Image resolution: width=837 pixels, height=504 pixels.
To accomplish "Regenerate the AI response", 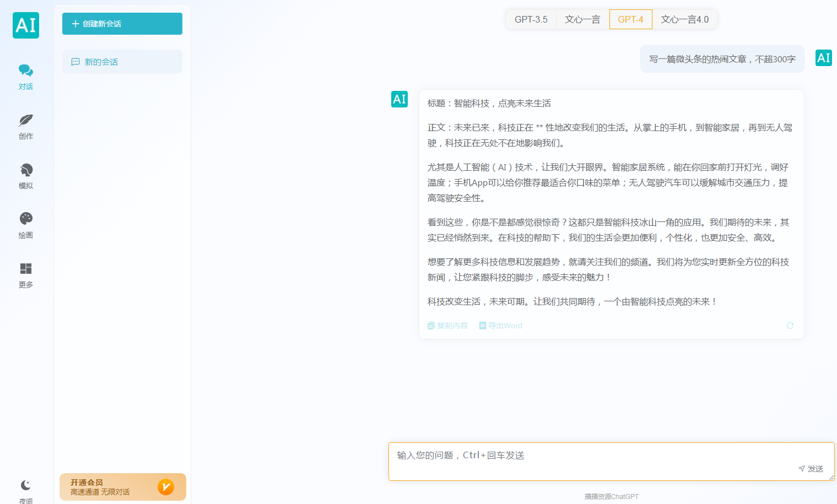I will click(790, 326).
